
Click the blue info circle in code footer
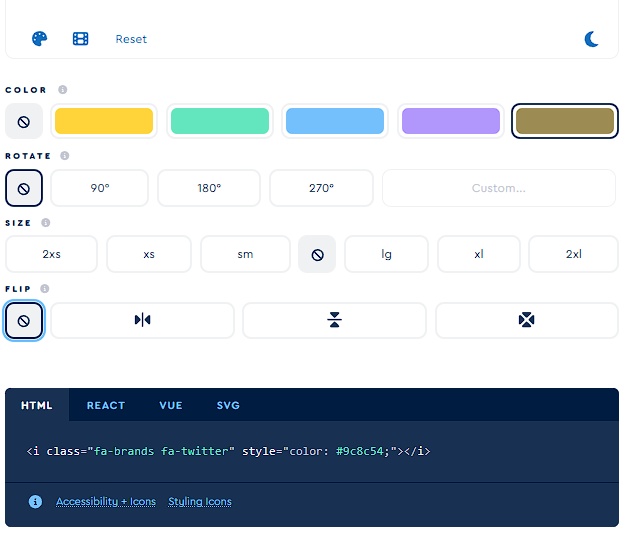coord(35,502)
